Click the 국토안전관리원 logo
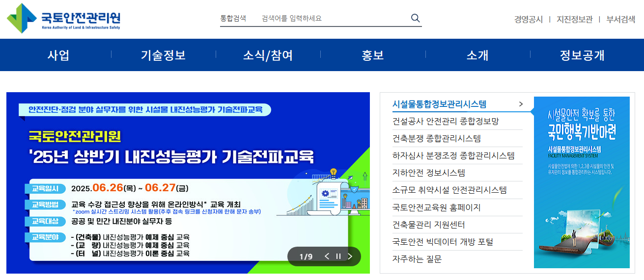644x280 pixels. coord(63,19)
